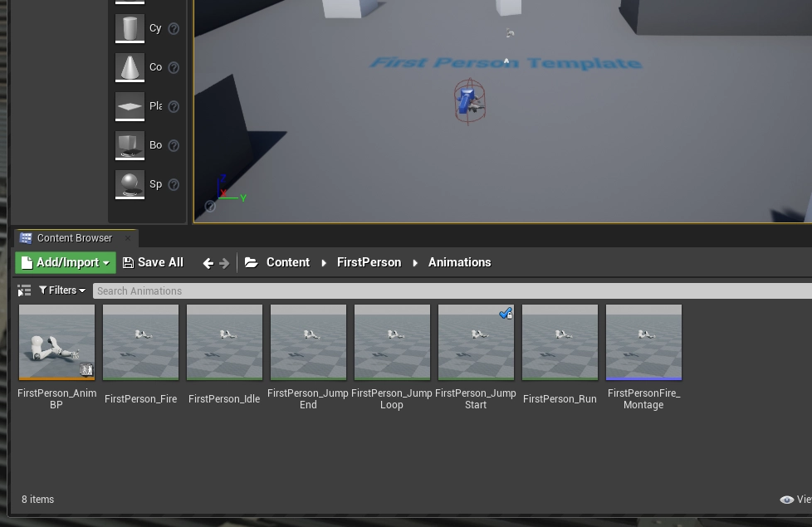Select FirstPerson_Run animation thumbnail
This screenshot has height=527, width=812.
click(x=560, y=342)
